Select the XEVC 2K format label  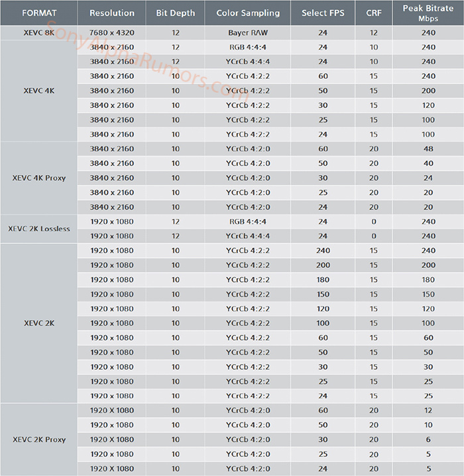pos(38,323)
